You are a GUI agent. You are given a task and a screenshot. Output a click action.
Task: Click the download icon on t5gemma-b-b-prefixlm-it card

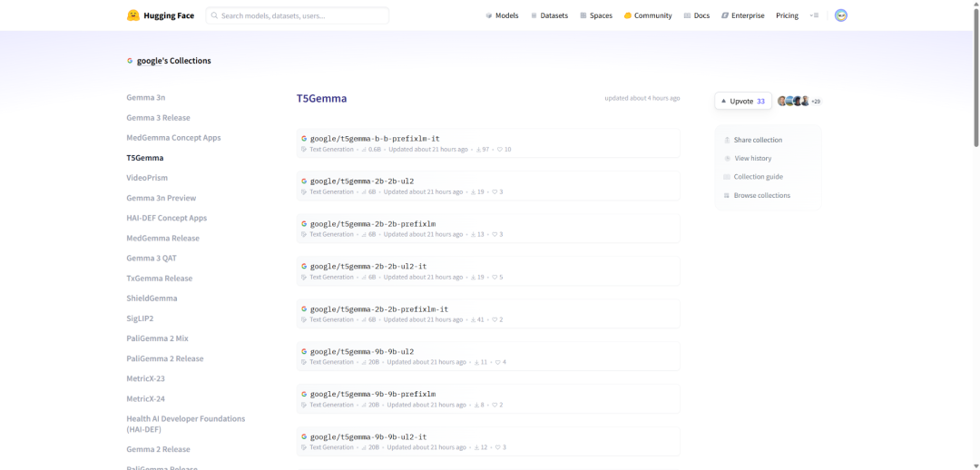point(478,150)
